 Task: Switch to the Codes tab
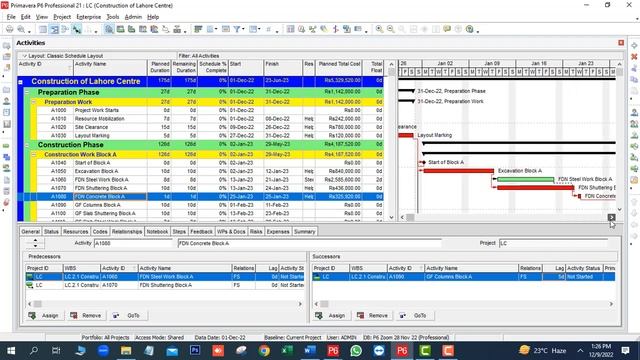(x=100, y=231)
